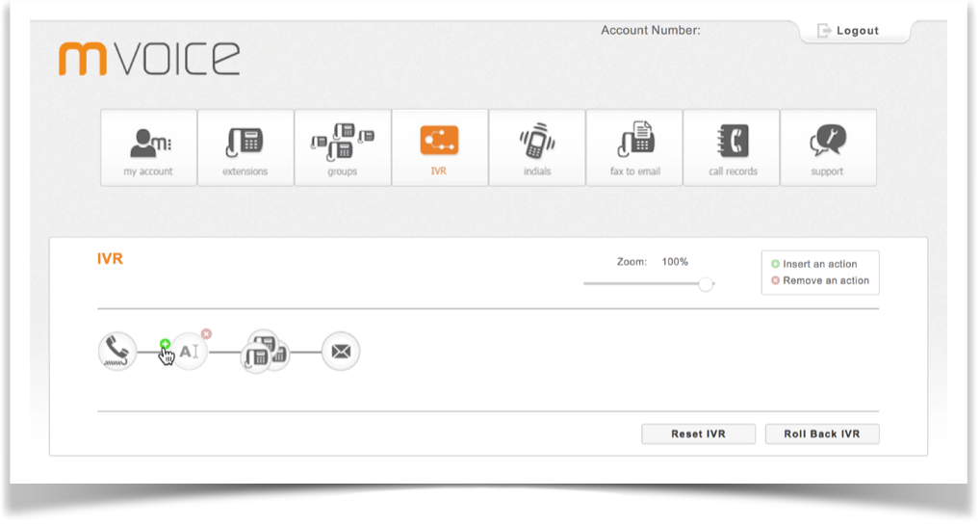Image resolution: width=980 pixels, height=525 pixels.
Task: Click the Insert an action legend item
Action: coord(818,264)
